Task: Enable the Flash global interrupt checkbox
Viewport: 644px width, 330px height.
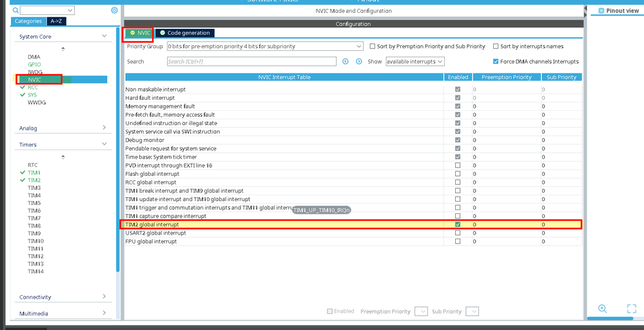Action: click(x=458, y=173)
